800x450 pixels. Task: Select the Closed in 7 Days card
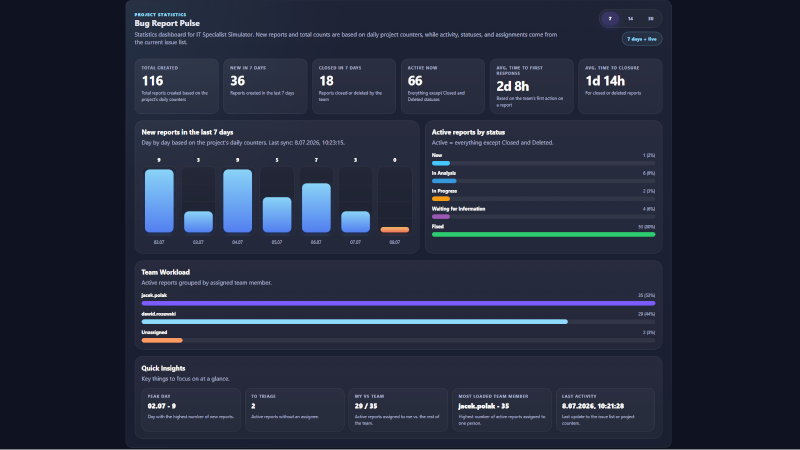tap(354, 86)
